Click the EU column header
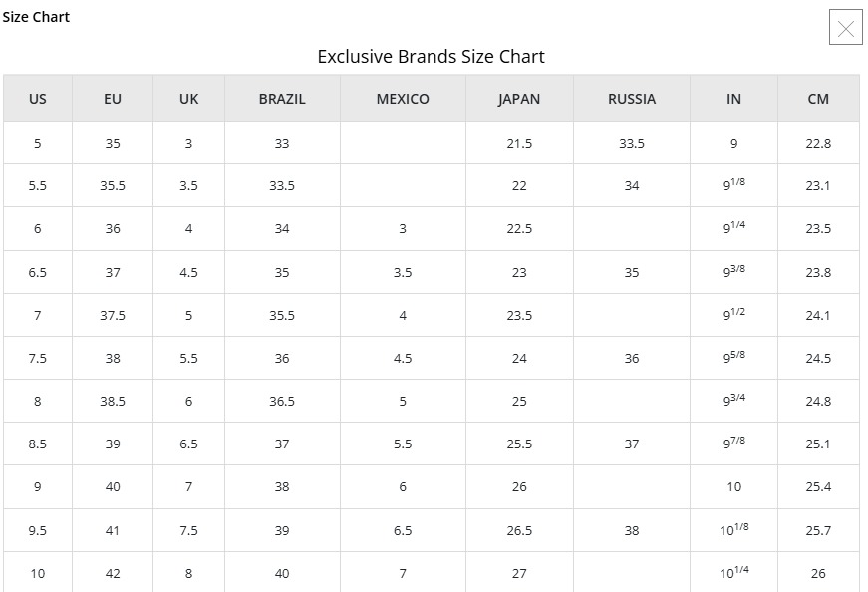Image resolution: width=868 pixels, height=592 pixels. 113,99
